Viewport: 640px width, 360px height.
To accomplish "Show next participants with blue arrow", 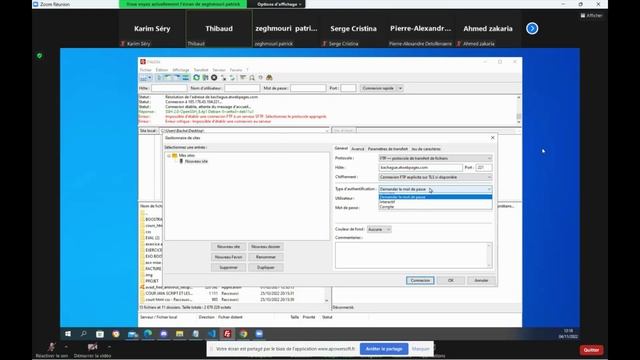I will tap(532, 29).
